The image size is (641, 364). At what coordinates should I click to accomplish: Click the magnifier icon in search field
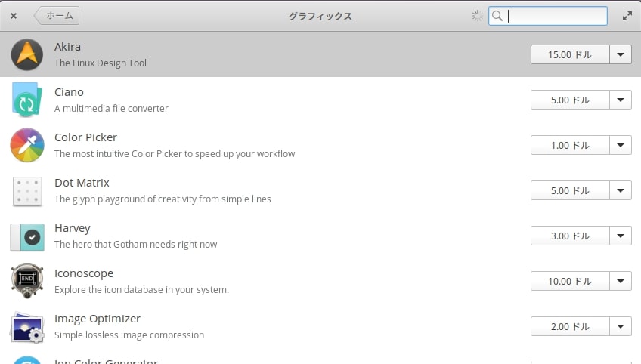[x=497, y=16]
